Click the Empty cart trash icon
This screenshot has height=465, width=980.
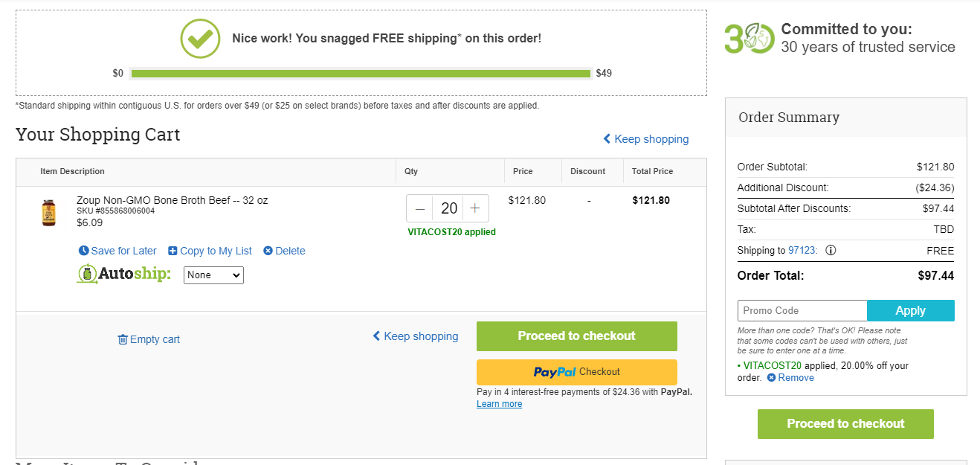[x=123, y=339]
